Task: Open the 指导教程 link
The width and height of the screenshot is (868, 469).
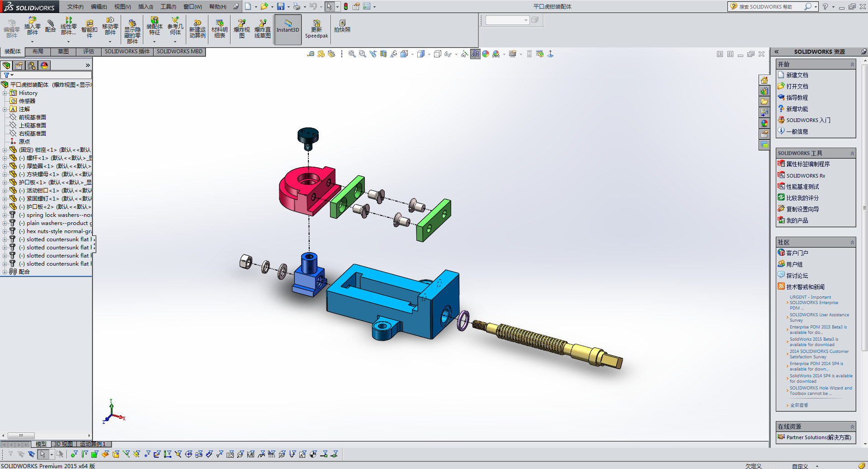Action: [x=797, y=98]
